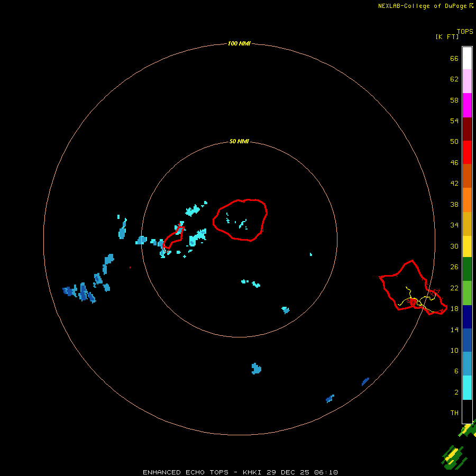The image size is (476, 476).
Task: Click the 62 value on the legend
Action: [454, 79]
